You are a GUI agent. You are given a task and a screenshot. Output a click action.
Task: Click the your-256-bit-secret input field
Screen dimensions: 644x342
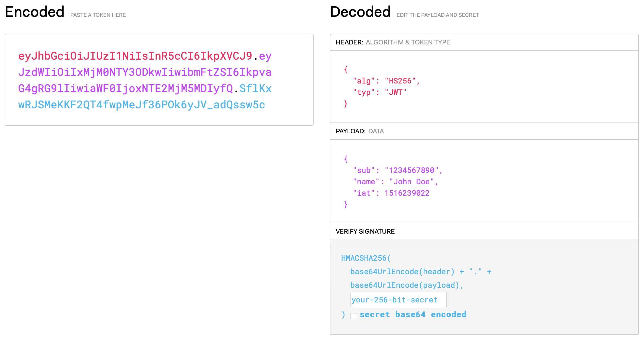[x=398, y=299]
